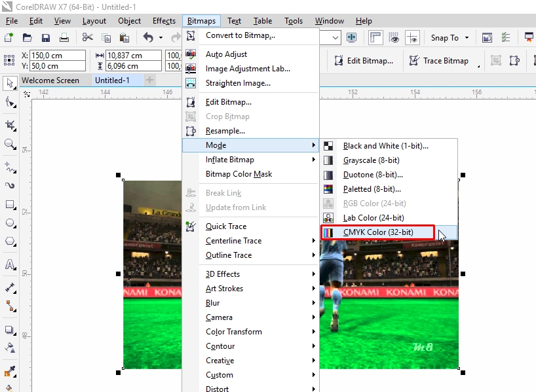This screenshot has height=392, width=536.
Task: Select the Pick tool
Action: [x=9, y=84]
